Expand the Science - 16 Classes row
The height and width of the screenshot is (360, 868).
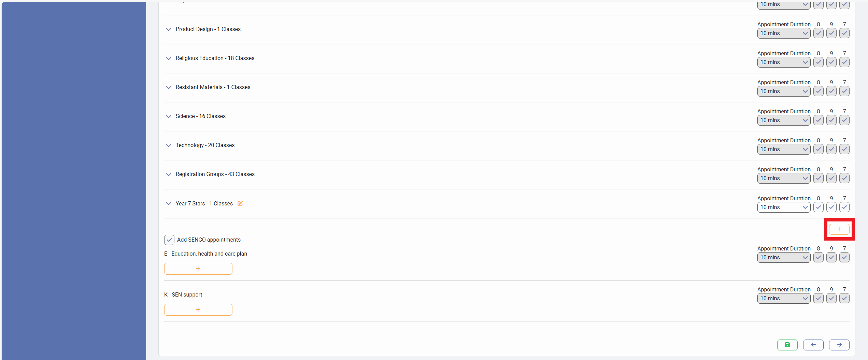coord(169,117)
